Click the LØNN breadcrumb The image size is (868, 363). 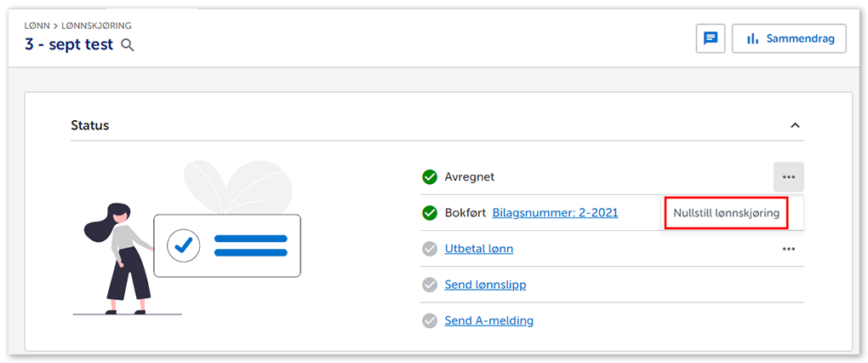37,26
